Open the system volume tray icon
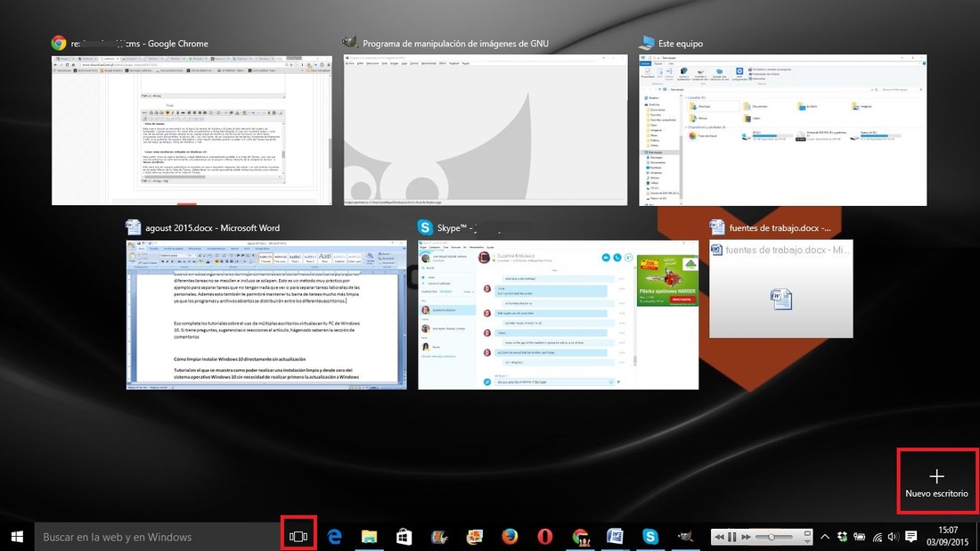The width and height of the screenshot is (980, 551). click(894, 537)
